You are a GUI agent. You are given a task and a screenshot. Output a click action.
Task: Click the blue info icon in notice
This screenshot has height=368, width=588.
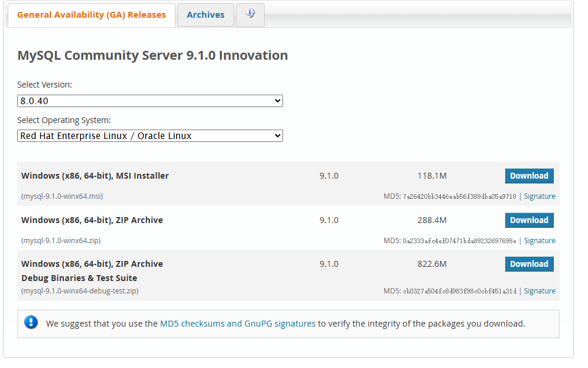pos(31,322)
